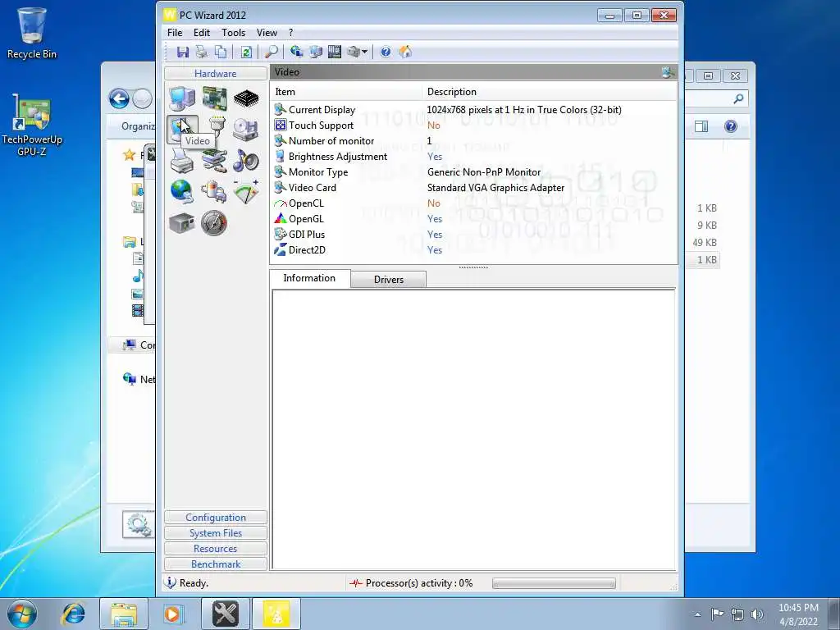Select the Direct2D row

(473, 249)
